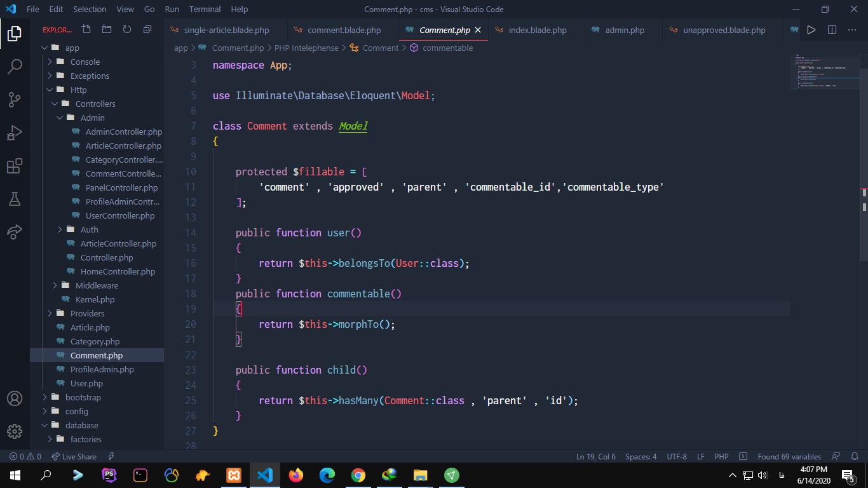Open PhpStorm from the taskbar
The width and height of the screenshot is (868, 488).
(x=109, y=475)
